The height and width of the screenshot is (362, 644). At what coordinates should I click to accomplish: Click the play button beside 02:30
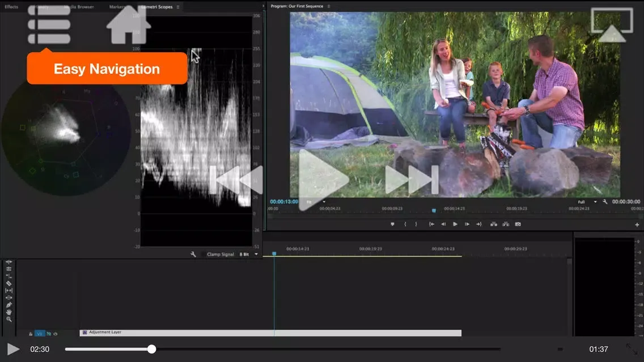[13, 350]
